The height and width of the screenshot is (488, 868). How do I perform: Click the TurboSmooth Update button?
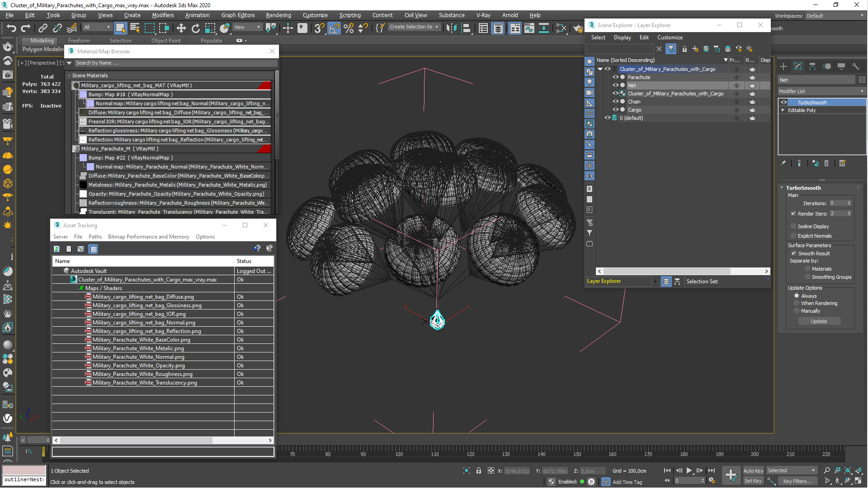[819, 321]
